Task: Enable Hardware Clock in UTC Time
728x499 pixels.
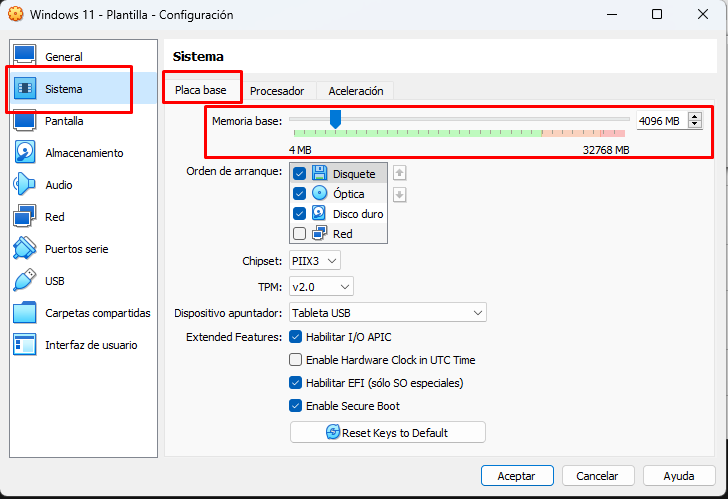Action: click(x=295, y=360)
